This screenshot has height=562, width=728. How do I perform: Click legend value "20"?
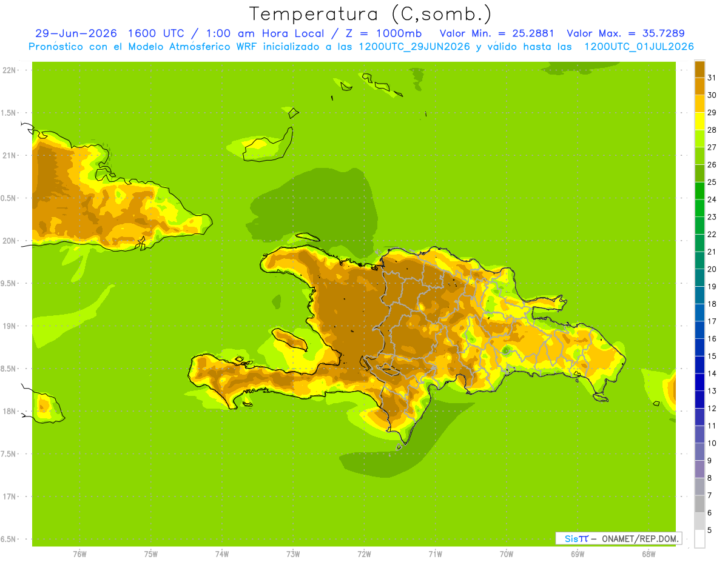click(x=712, y=269)
